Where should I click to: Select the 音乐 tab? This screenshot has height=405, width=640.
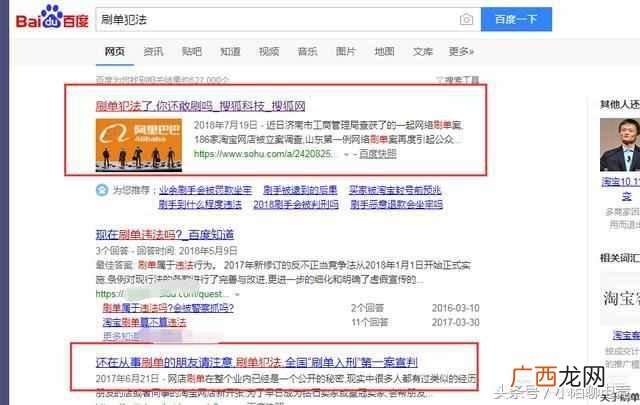tap(307, 51)
